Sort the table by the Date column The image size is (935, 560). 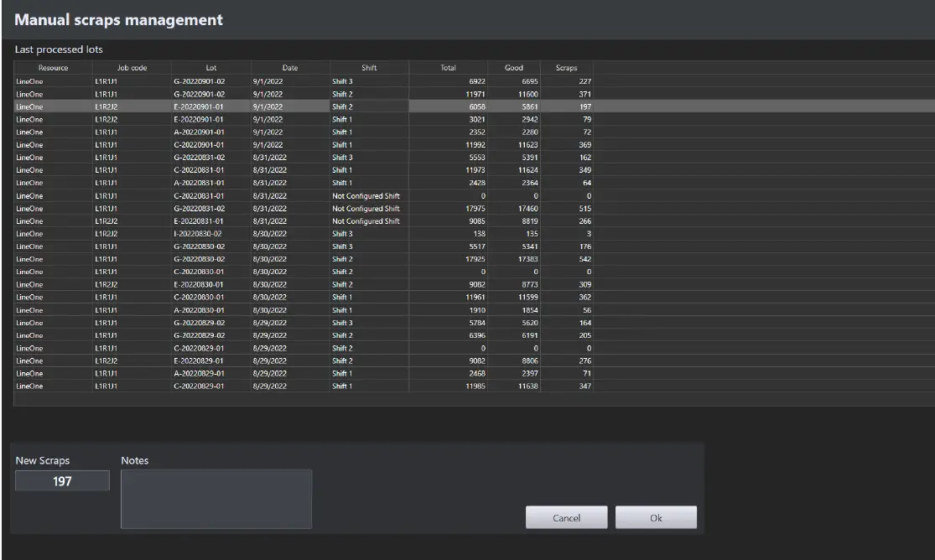tap(288, 68)
